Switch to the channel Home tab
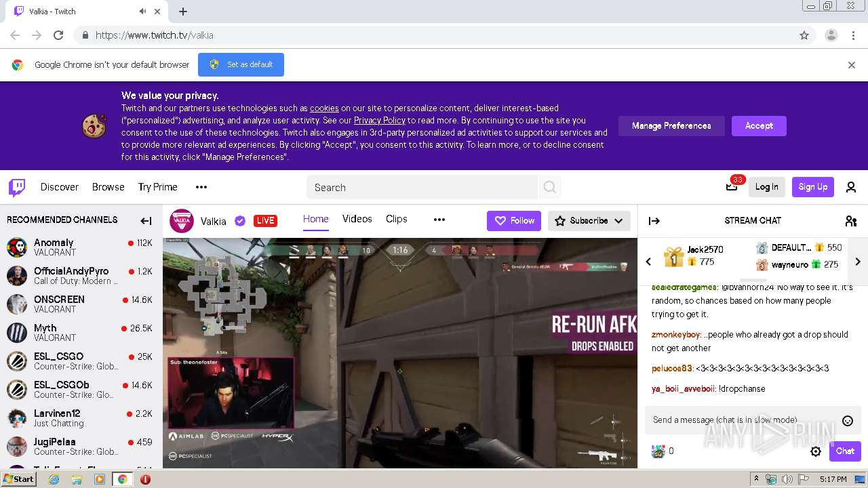Viewport: 868px width, 488px height. tap(316, 219)
